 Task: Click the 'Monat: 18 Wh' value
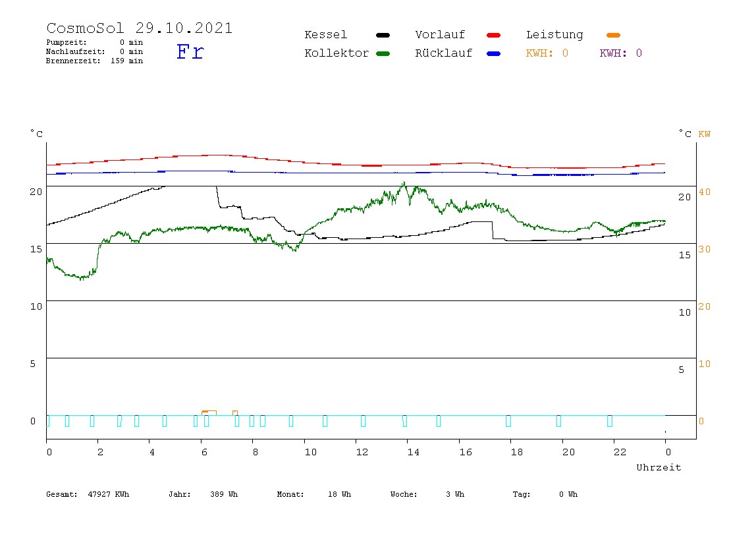314,494
